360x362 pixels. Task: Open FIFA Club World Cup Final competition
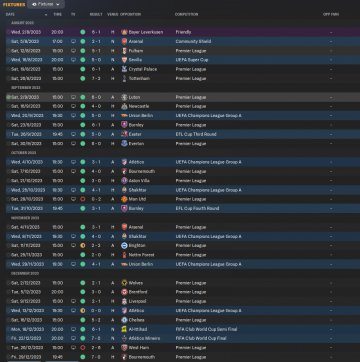pos(201,338)
